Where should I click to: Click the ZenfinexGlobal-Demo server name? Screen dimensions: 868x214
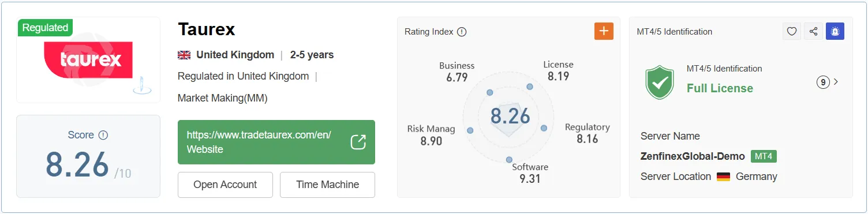[x=693, y=156]
